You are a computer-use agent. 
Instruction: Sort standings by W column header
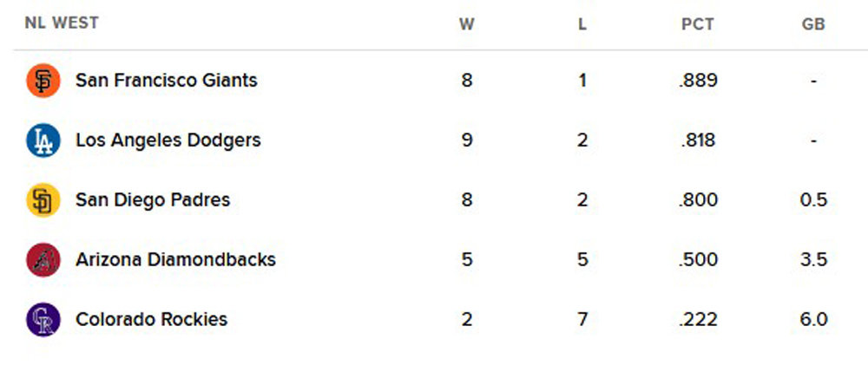[x=467, y=24]
